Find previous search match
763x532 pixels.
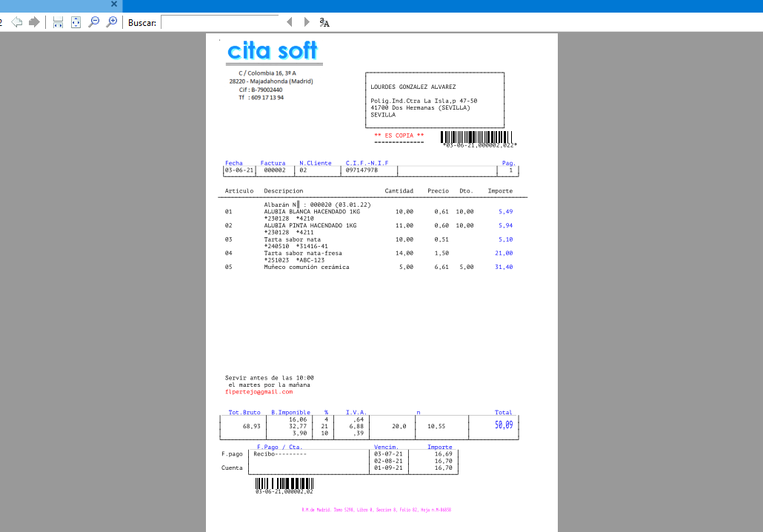pyautogui.click(x=290, y=22)
